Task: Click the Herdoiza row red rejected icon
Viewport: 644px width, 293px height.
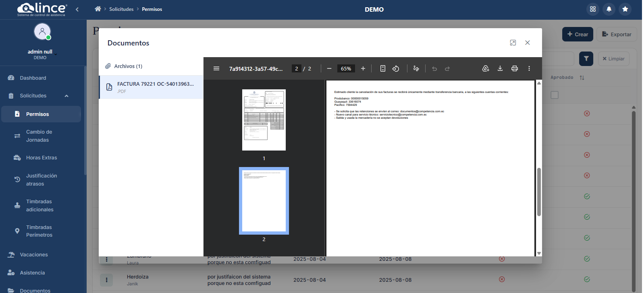Action: (x=502, y=279)
